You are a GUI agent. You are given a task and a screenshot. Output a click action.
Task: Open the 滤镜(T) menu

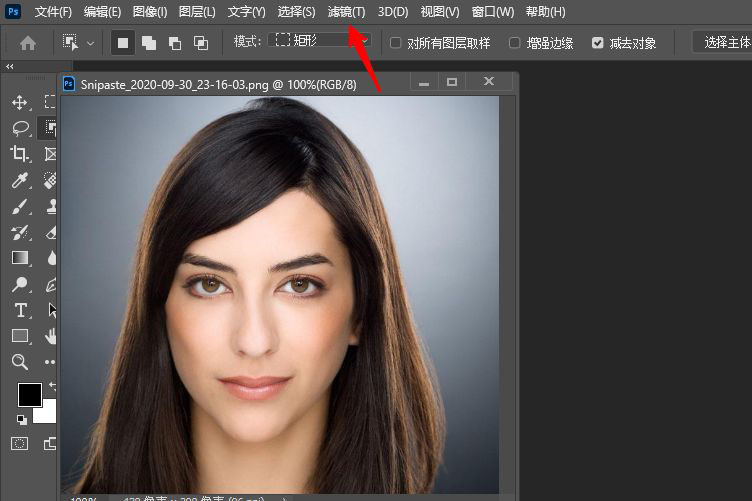point(346,12)
